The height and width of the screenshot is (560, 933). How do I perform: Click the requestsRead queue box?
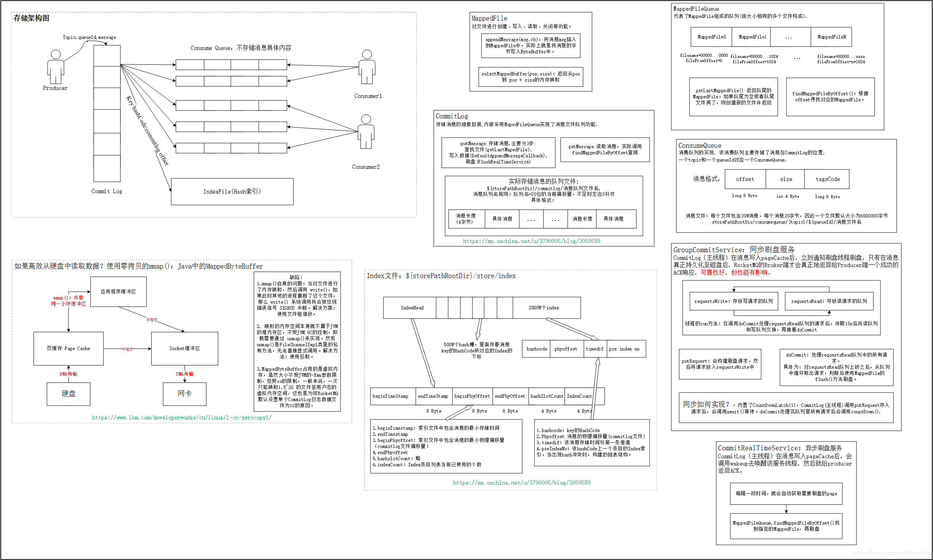[x=829, y=301]
